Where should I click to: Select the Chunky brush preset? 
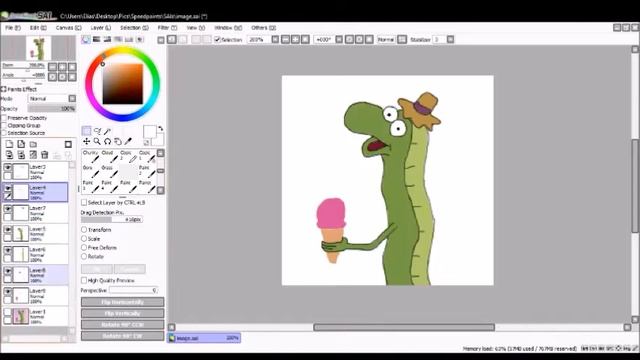91,156
